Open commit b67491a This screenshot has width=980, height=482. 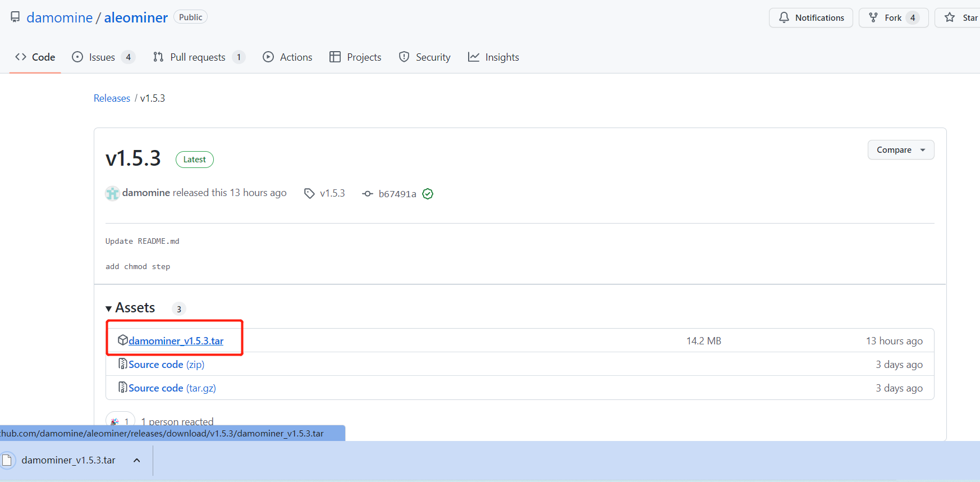(x=397, y=194)
